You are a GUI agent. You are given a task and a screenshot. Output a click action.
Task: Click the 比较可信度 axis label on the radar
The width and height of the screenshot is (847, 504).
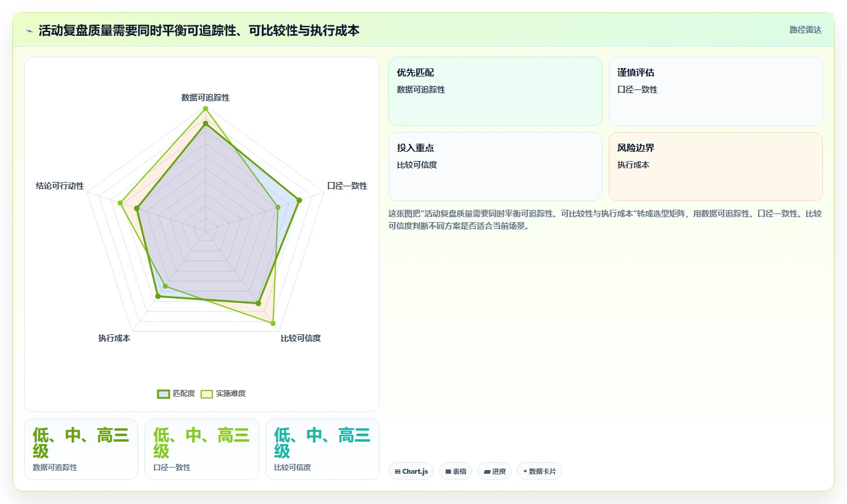pos(301,338)
